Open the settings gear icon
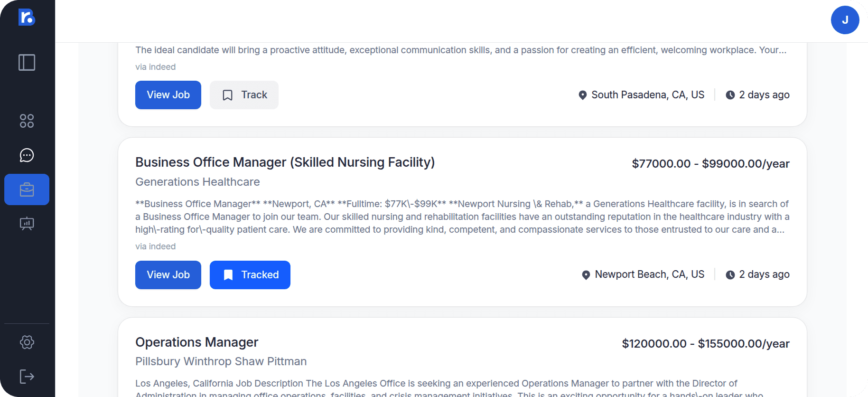This screenshot has width=868, height=397. point(27,342)
